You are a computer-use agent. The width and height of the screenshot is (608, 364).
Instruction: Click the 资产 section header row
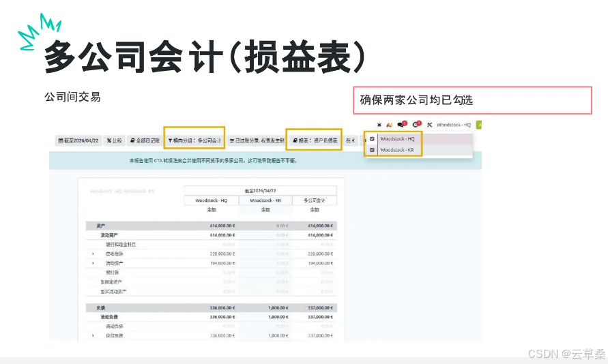pos(212,226)
